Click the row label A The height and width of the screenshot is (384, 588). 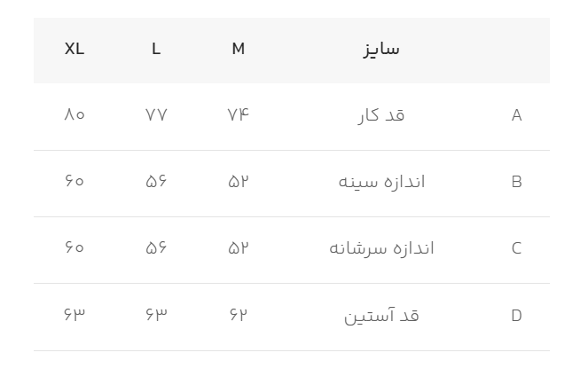coord(516,115)
